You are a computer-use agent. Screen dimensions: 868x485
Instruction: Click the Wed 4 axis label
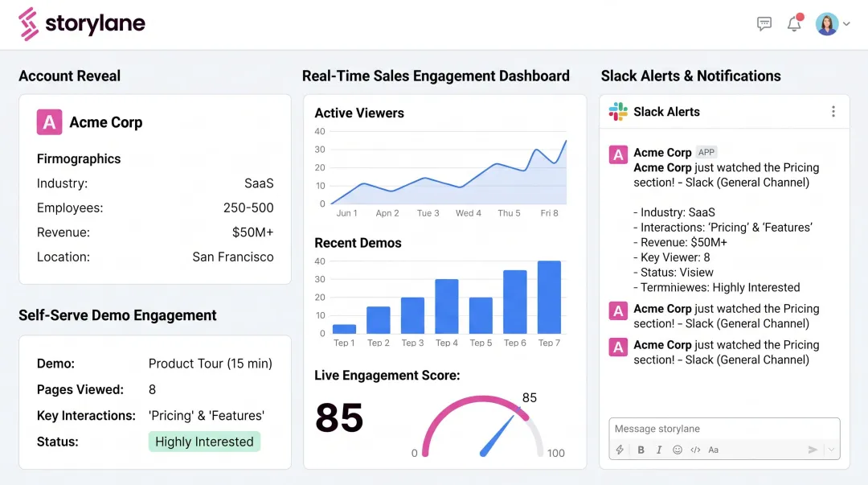[x=469, y=213]
